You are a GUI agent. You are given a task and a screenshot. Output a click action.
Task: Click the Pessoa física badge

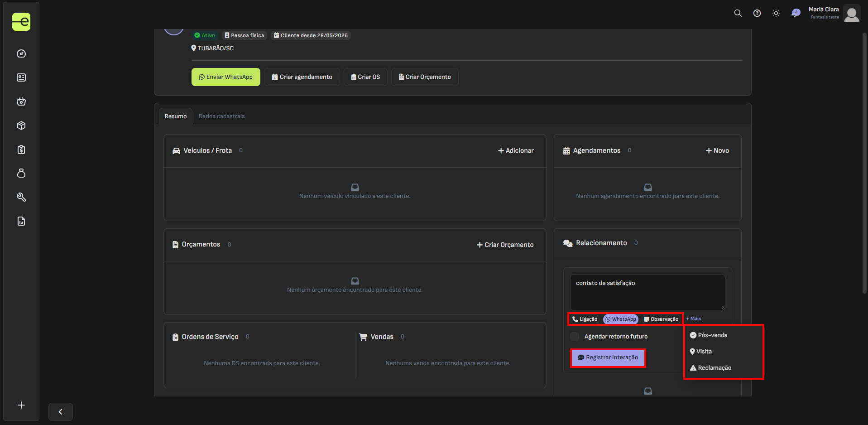[x=245, y=35]
